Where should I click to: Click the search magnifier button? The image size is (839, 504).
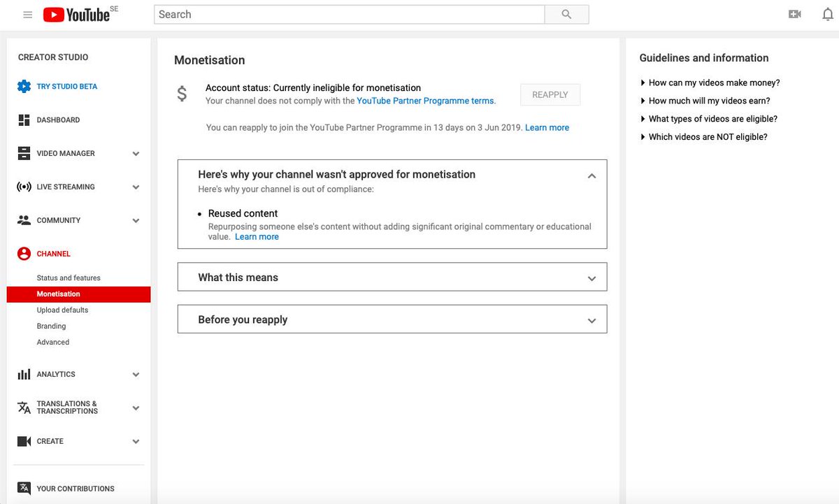pyautogui.click(x=567, y=15)
